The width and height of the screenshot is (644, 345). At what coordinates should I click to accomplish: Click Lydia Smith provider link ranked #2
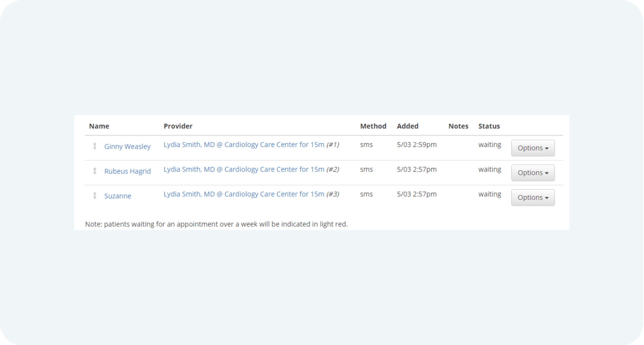244,170
